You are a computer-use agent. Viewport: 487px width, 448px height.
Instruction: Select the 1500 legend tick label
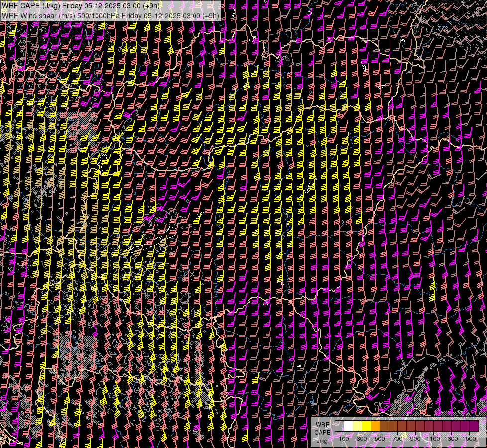(469, 439)
